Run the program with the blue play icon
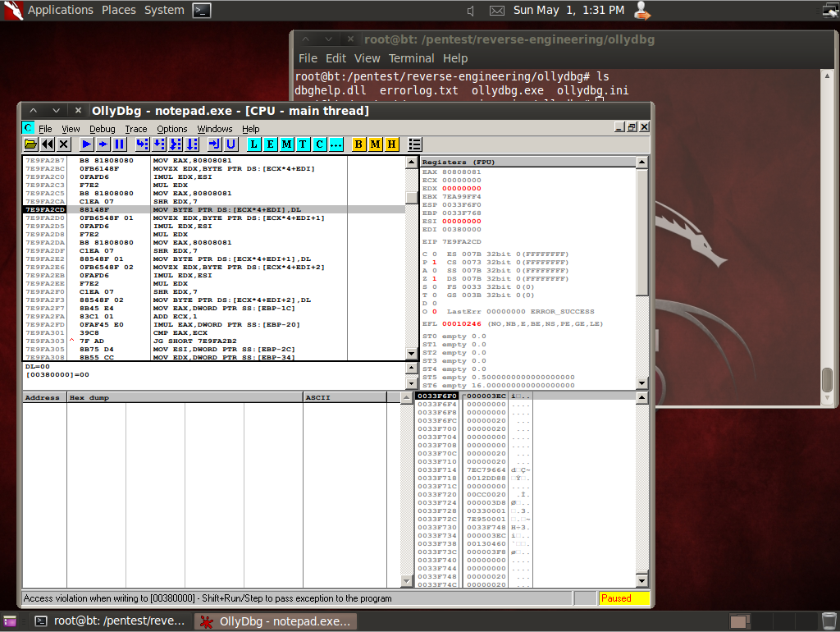The width and height of the screenshot is (840, 632). pyautogui.click(x=86, y=144)
